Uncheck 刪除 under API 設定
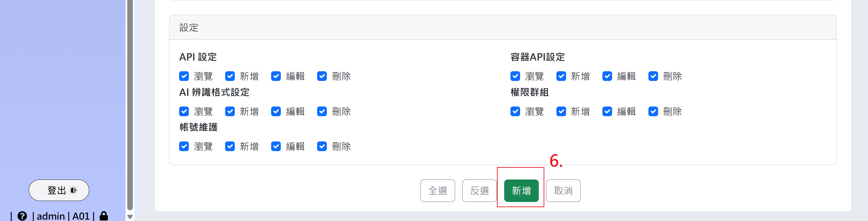This screenshot has height=221, width=868. click(322, 76)
